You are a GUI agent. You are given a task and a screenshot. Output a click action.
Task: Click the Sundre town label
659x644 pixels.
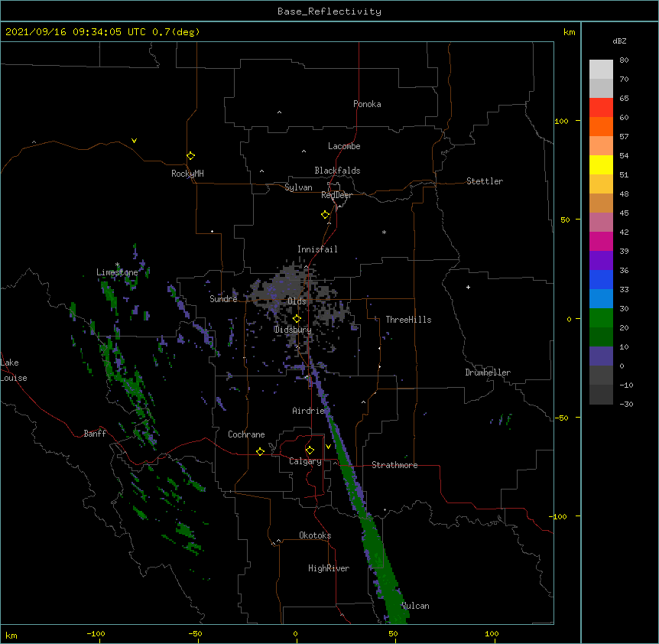point(223,299)
